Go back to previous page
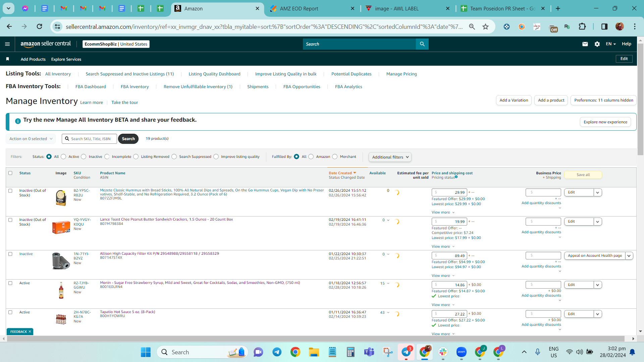This screenshot has width=644, height=362. click(9, 26)
